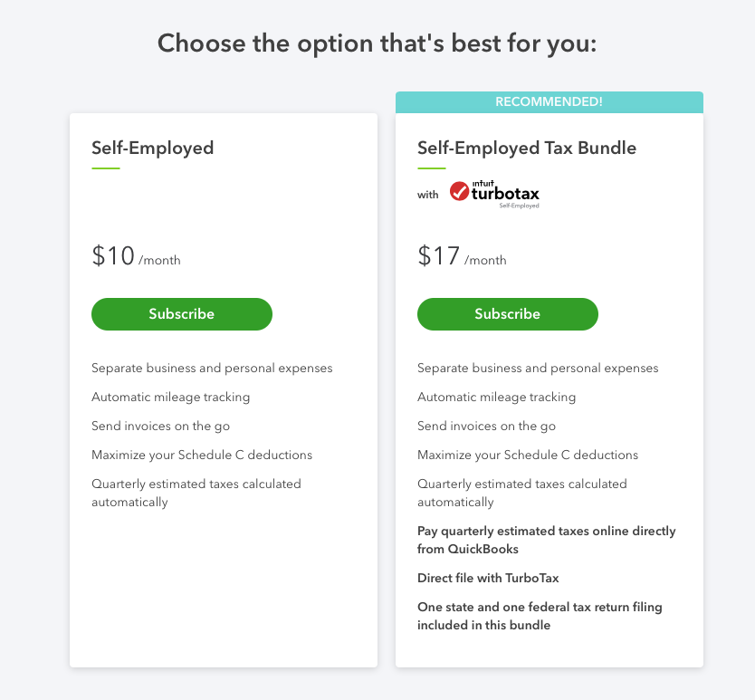Click the Self-Employed label under the TurboTax logo

pyautogui.click(x=521, y=204)
